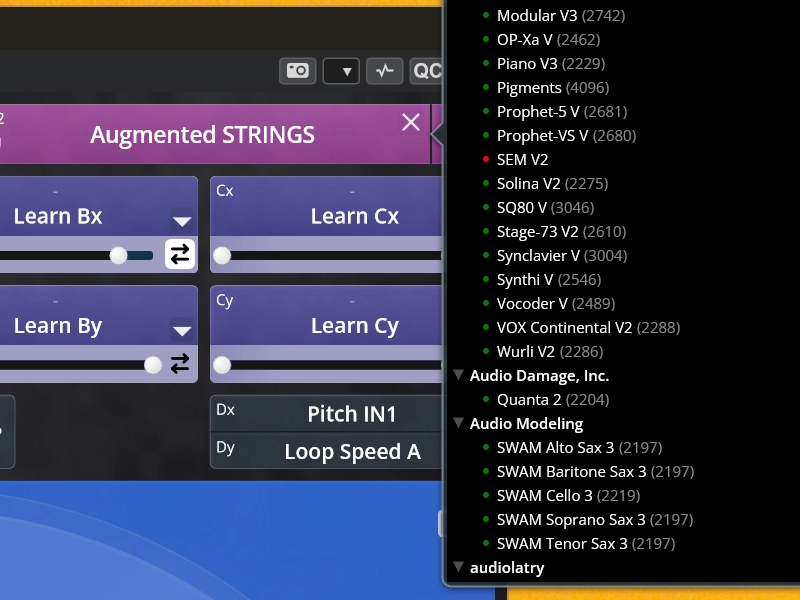Choose Solina V2 from the list
The image size is (800, 600).
click(553, 183)
